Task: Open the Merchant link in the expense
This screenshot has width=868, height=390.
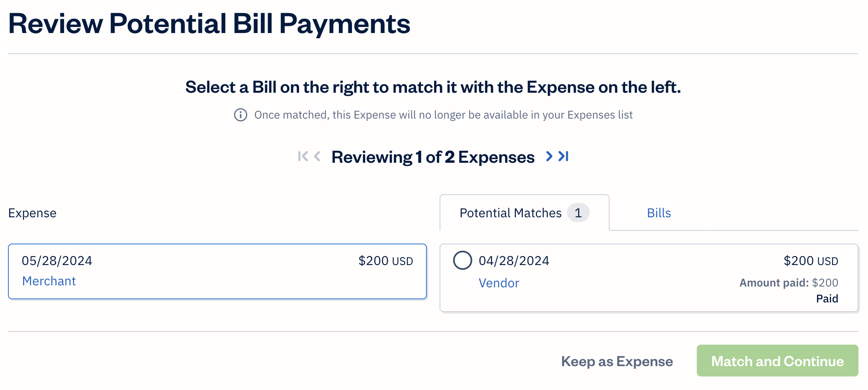Action: pyautogui.click(x=49, y=281)
